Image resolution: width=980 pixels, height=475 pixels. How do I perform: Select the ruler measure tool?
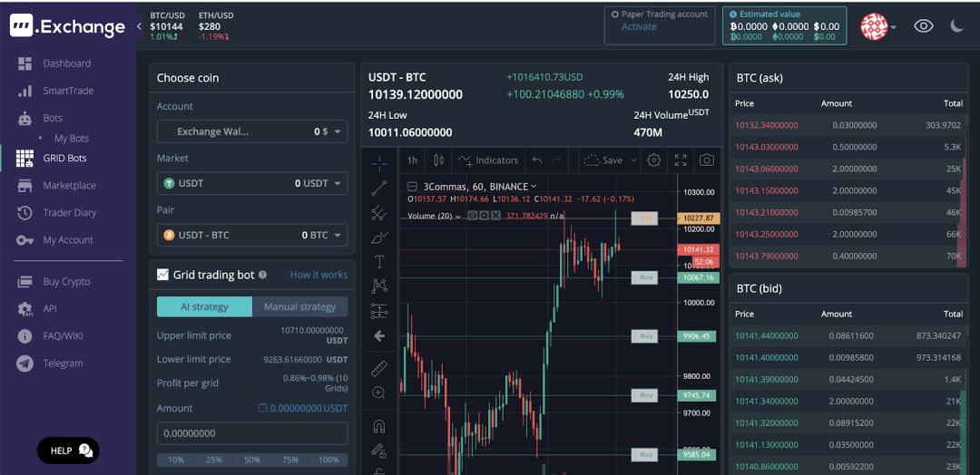379,368
